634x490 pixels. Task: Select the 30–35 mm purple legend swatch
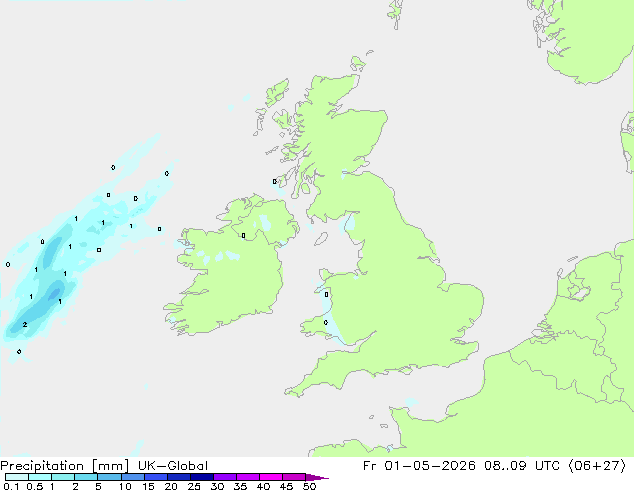[x=225, y=477]
